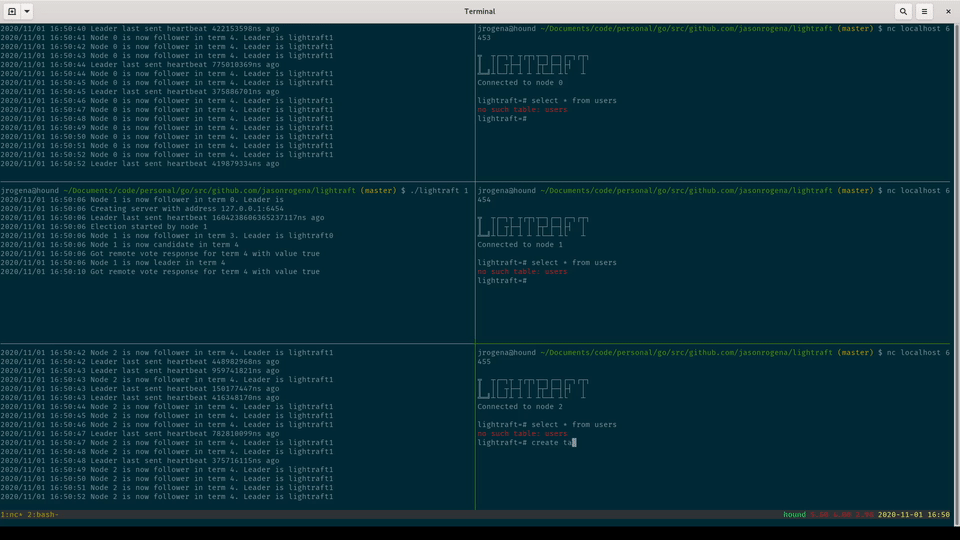The height and width of the screenshot is (540, 960).
Task: Click the date '2020-11-01 16:50' in the status bar
Action: (x=913, y=514)
